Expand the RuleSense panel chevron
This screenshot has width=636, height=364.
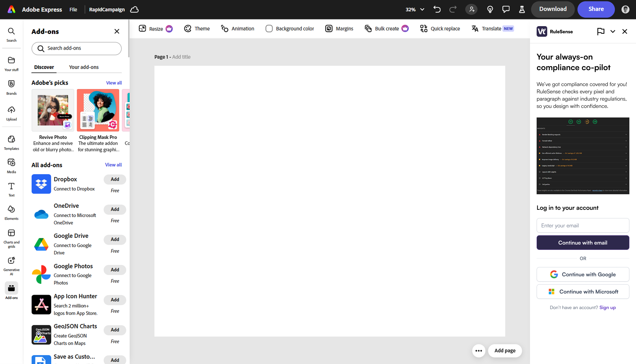612,31
